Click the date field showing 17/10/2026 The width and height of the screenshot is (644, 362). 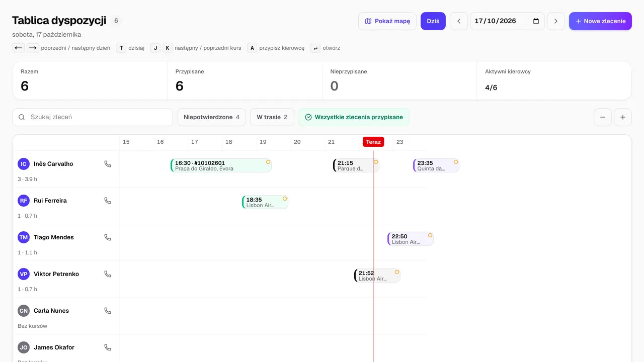[507, 21]
